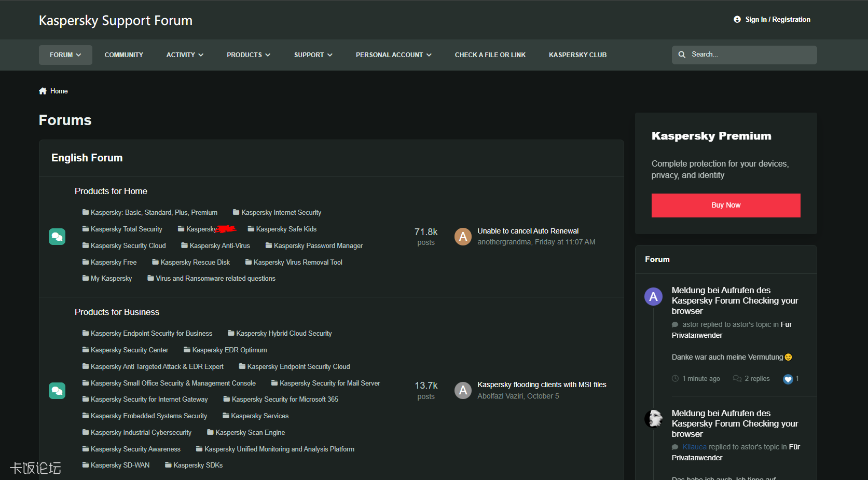The image size is (868, 480).
Task: Open Kaspersky Support Forum title link
Action: pyautogui.click(x=116, y=20)
